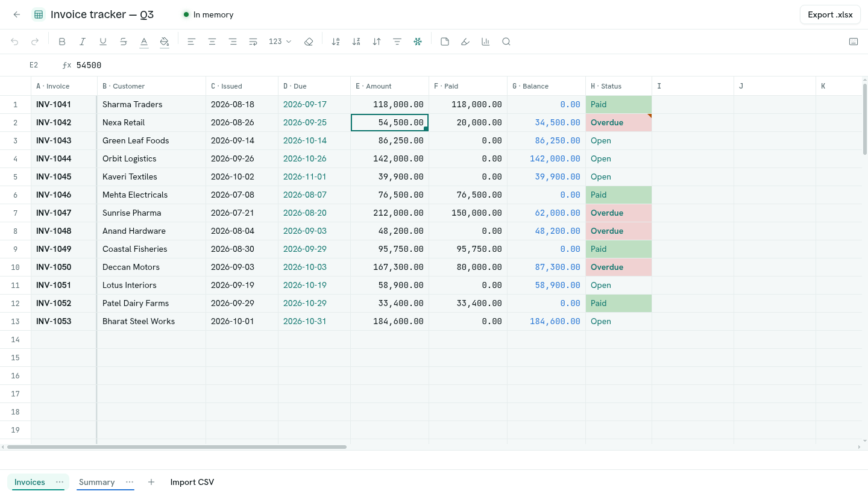Open the Invoices tab options menu
This screenshot has height=494, width=868.
tap(60, 482)
